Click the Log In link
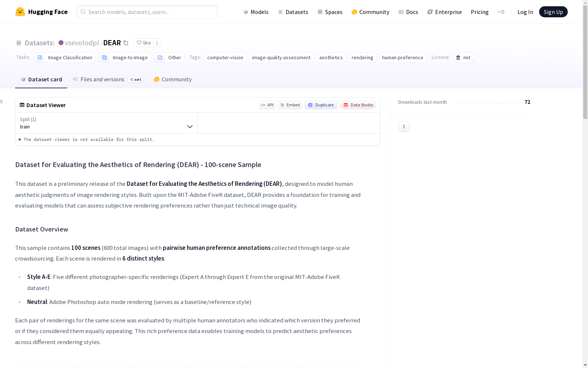The width and height of the screenshot is (588, 368). pos(525,12)
